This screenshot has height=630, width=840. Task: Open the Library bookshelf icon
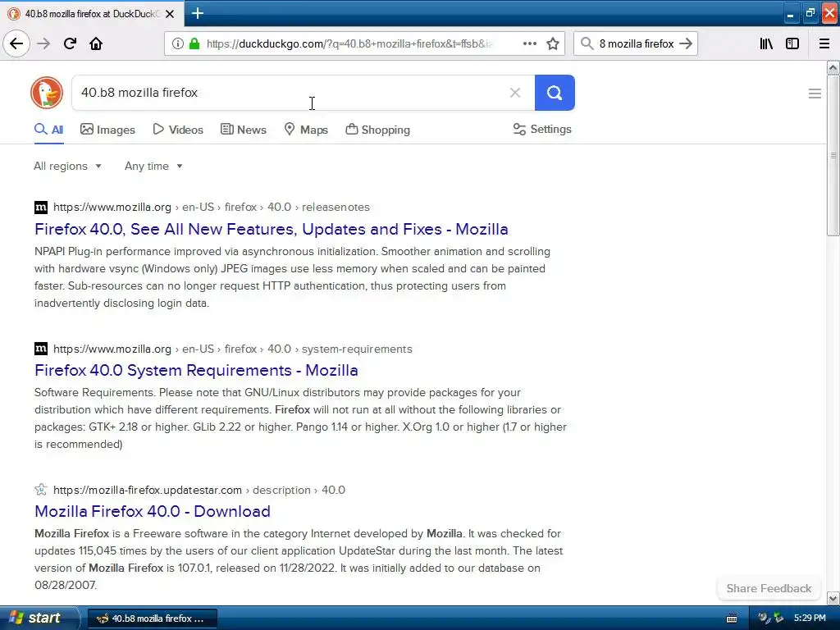coord(766,43)
